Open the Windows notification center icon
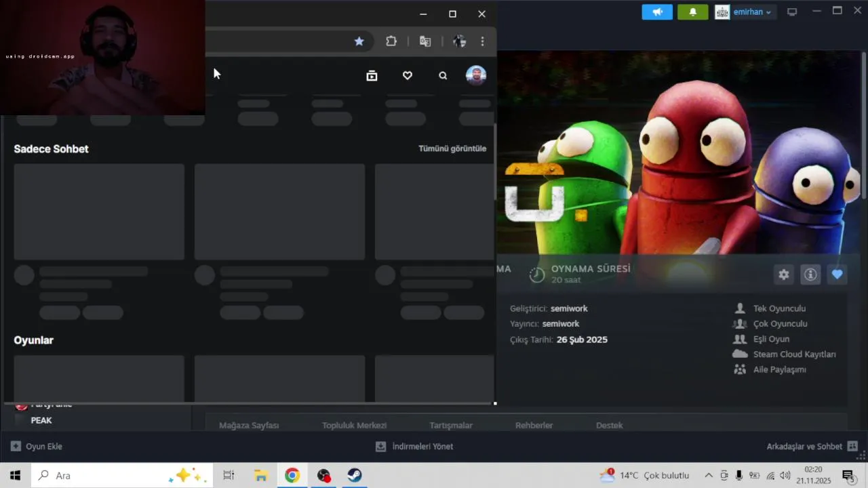 (x=848, y=475)
